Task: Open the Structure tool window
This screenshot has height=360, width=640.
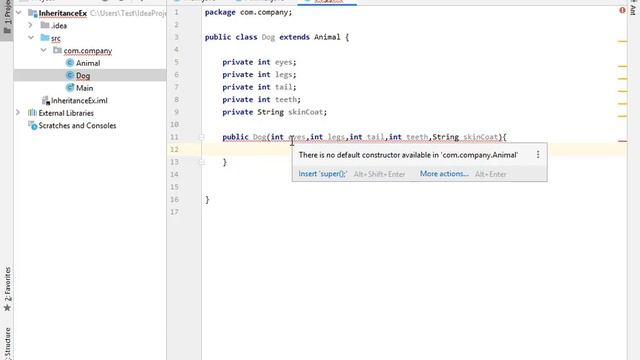Action: coord(7,343)
